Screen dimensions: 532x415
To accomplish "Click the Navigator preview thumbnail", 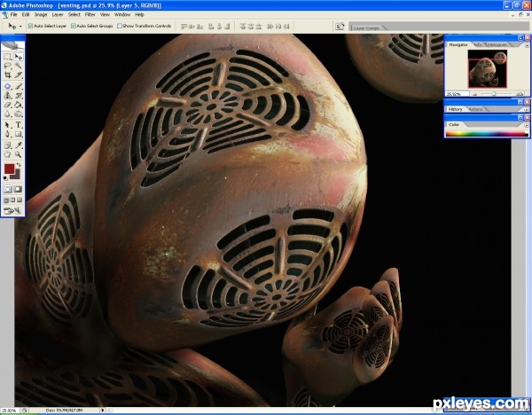I will [487, 68].
